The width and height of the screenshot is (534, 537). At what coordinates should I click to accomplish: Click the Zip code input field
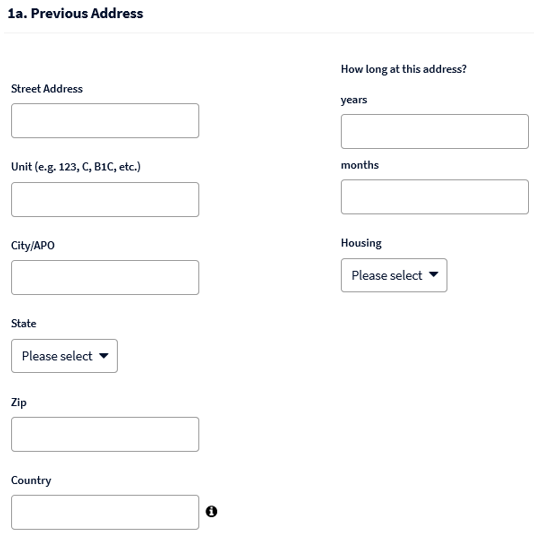click(x=105, y=434)
